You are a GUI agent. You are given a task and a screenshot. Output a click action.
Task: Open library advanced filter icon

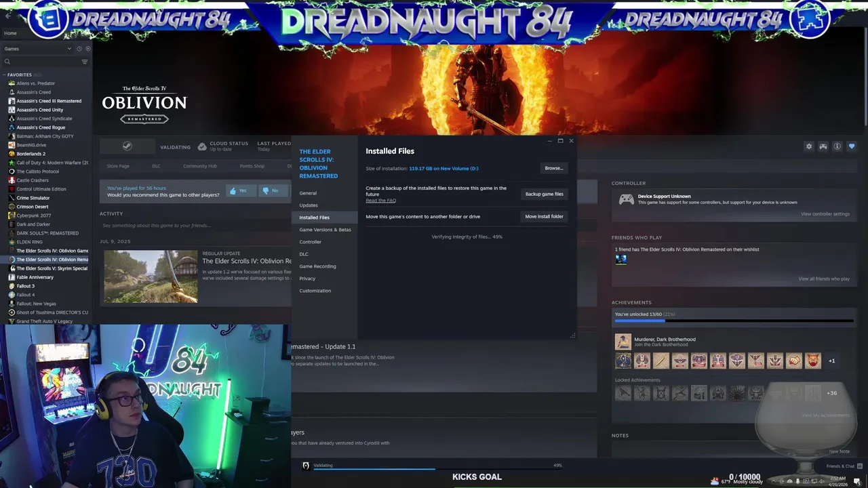(x=85, y=62)
